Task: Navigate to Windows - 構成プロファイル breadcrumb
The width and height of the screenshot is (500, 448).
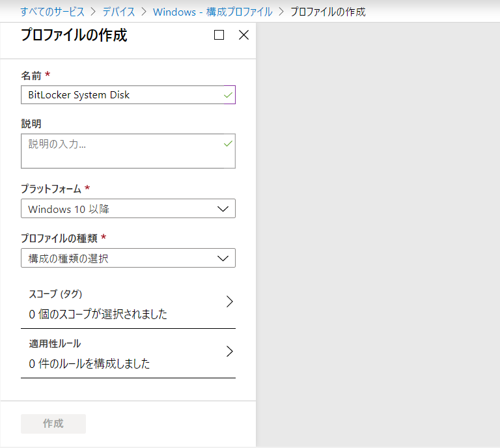Action: coord(213,12)
